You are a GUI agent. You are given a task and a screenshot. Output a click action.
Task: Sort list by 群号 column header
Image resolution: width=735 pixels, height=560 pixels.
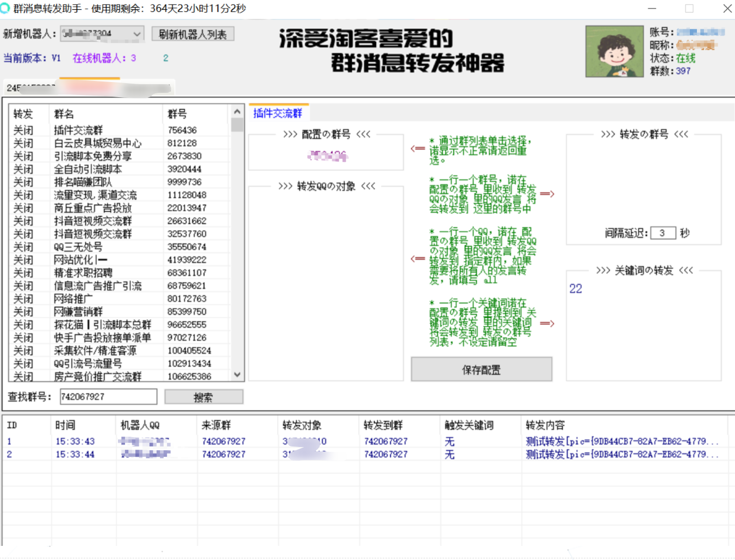tap(177, 114)
